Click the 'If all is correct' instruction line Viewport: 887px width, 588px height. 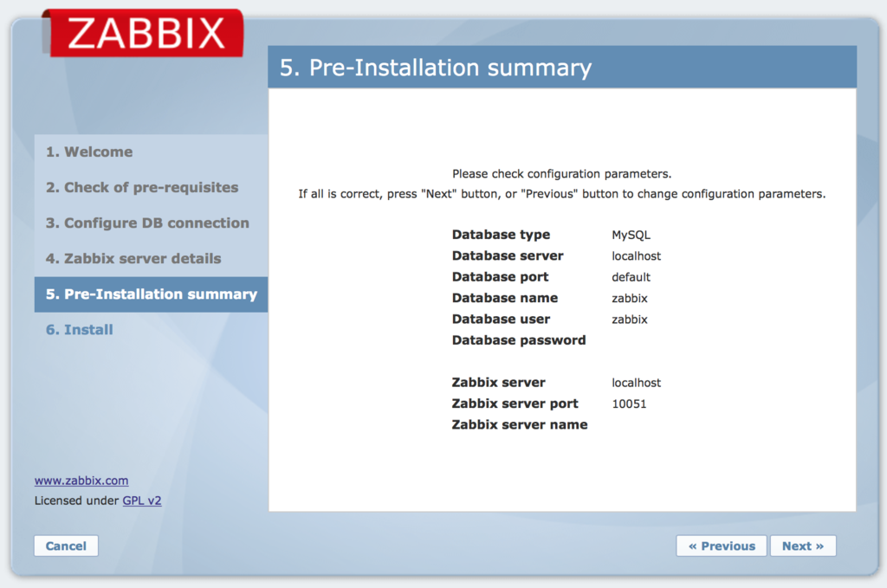tap(561, 194)
